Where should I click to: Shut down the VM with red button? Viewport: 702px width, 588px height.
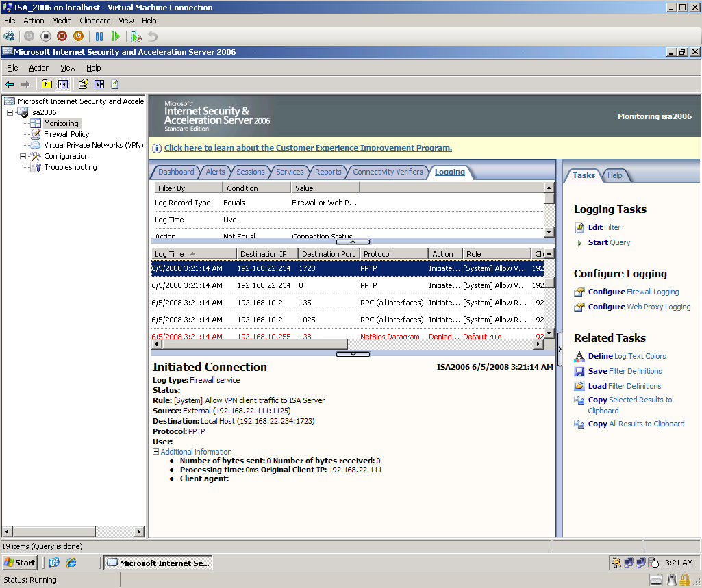tap(62, 36)
